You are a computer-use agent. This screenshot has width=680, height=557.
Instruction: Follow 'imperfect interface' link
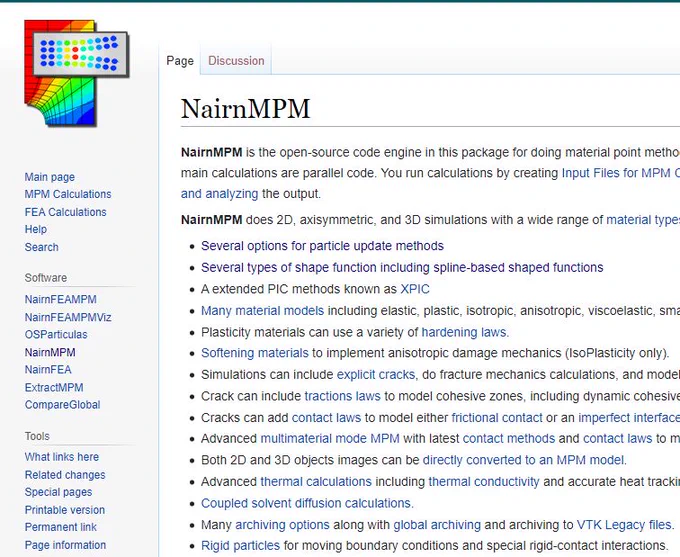tap(629, 418)
